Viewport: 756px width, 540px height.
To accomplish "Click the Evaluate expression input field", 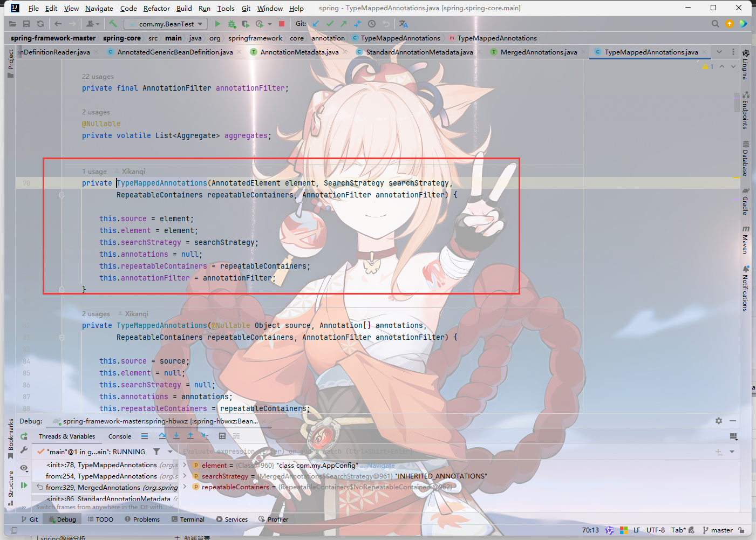I will (x=445, y=452).
